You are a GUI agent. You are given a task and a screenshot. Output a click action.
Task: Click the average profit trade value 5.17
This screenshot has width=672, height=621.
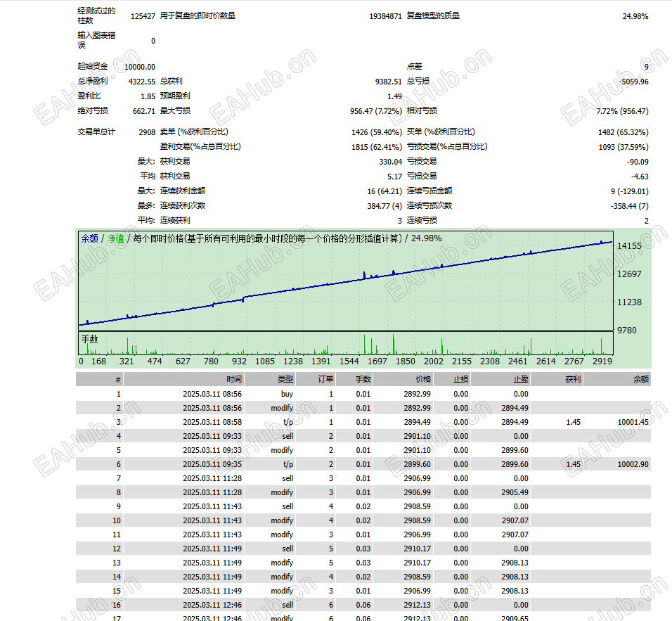[395, 177]
